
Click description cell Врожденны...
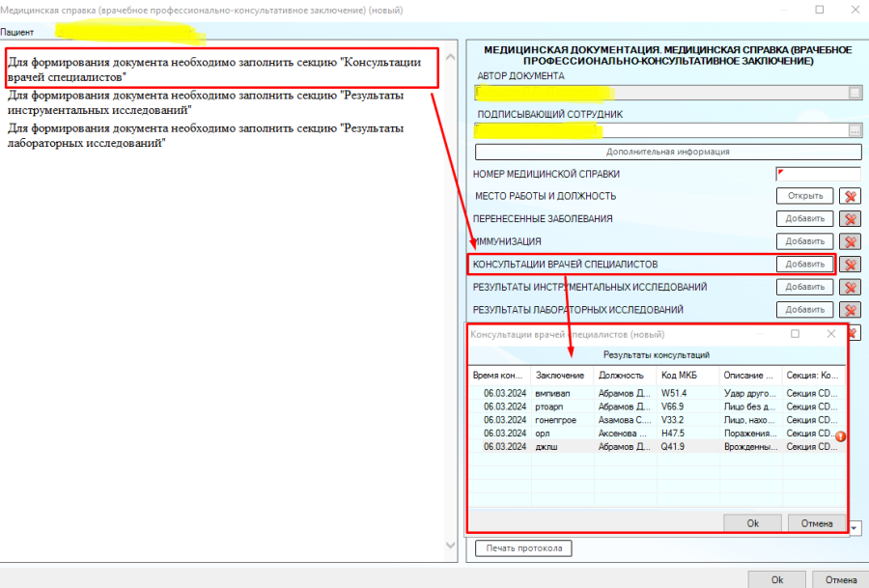coord(750,446)
